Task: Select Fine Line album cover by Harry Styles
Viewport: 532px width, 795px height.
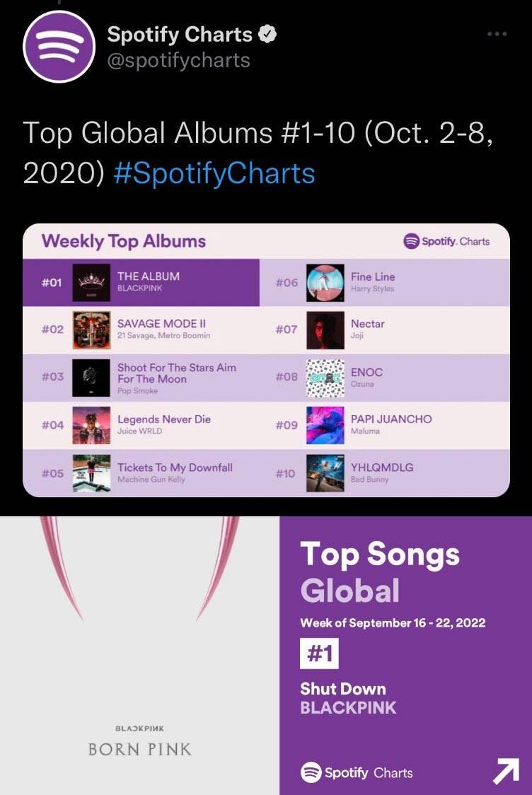Action: click(325, 282)
